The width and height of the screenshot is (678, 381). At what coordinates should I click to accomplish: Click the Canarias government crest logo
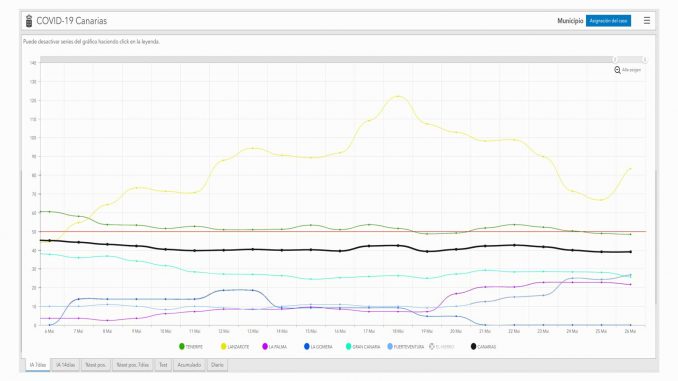(x=29, y=21)
